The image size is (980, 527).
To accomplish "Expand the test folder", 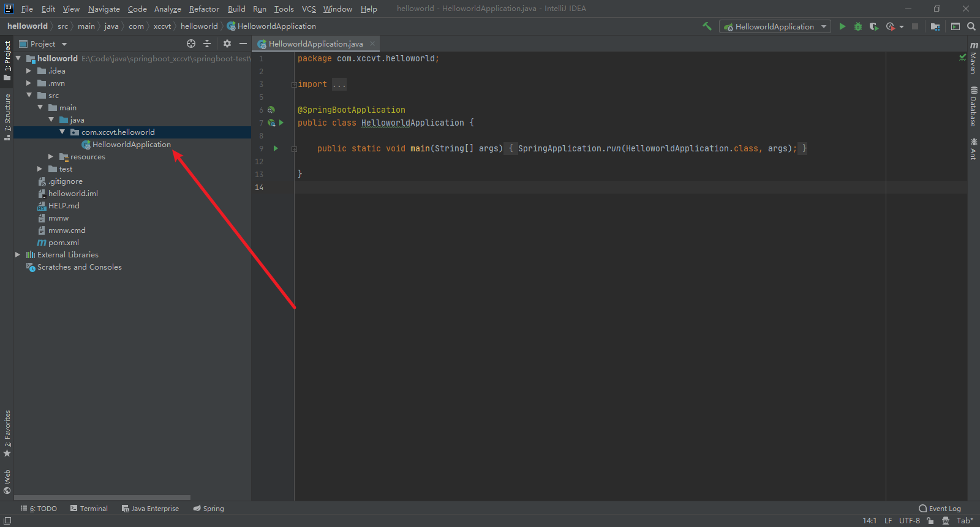I will 40,169.
